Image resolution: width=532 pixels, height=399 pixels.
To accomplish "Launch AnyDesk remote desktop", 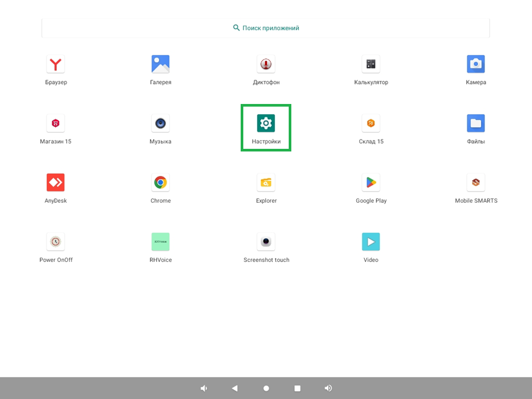I will 55,183.
